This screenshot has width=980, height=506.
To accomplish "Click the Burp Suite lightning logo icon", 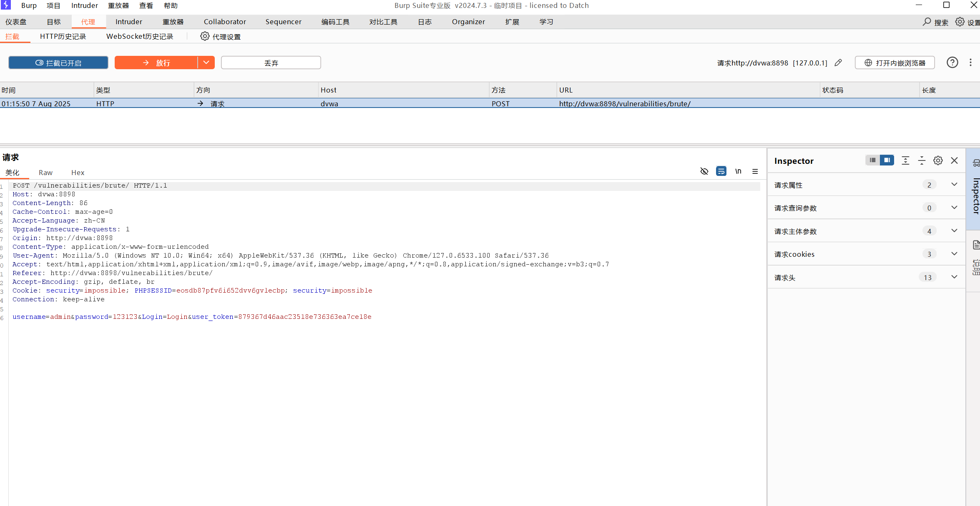I will (5, 5).
